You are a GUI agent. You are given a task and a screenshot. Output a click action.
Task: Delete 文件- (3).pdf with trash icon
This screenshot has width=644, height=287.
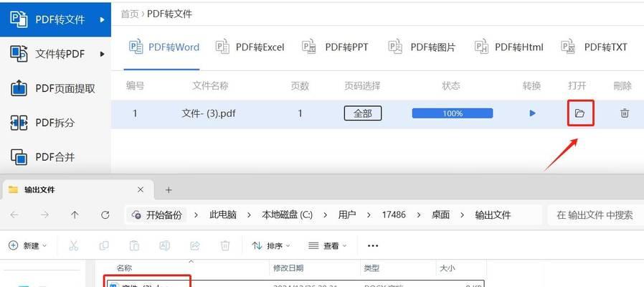point(625,113)
